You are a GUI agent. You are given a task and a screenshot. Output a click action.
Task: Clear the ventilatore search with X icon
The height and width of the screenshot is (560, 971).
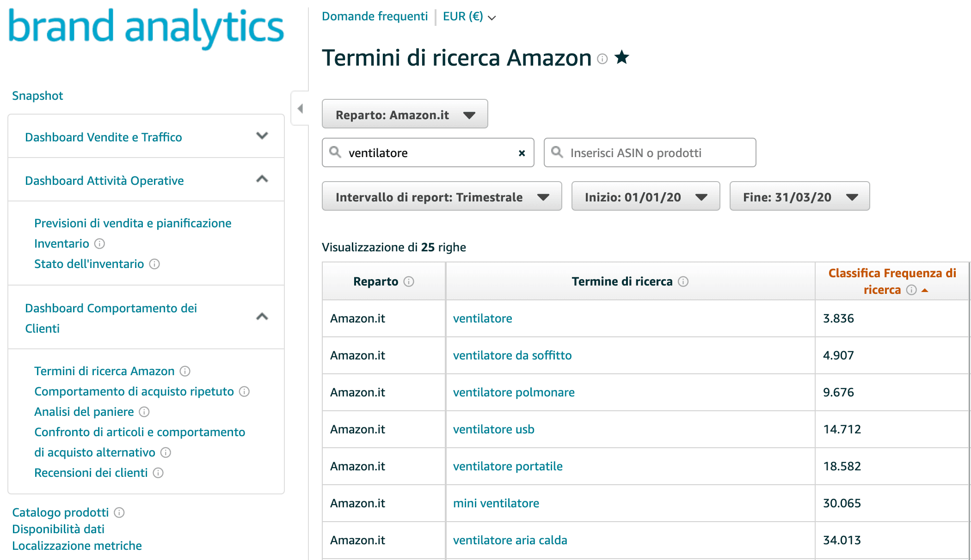point(522,153)
